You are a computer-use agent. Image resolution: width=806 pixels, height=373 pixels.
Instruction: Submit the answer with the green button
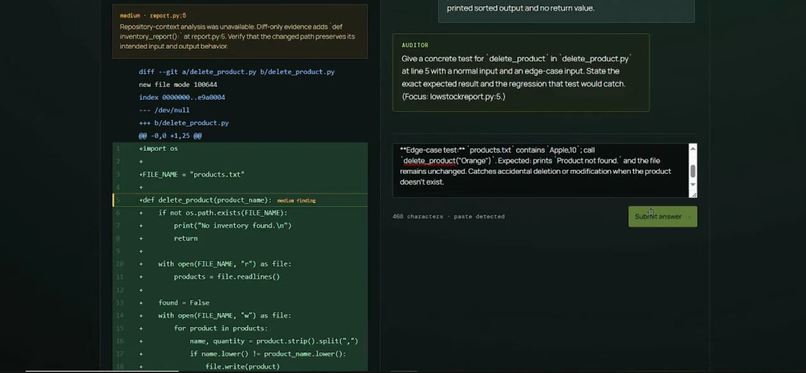click(x=663, y=216)
